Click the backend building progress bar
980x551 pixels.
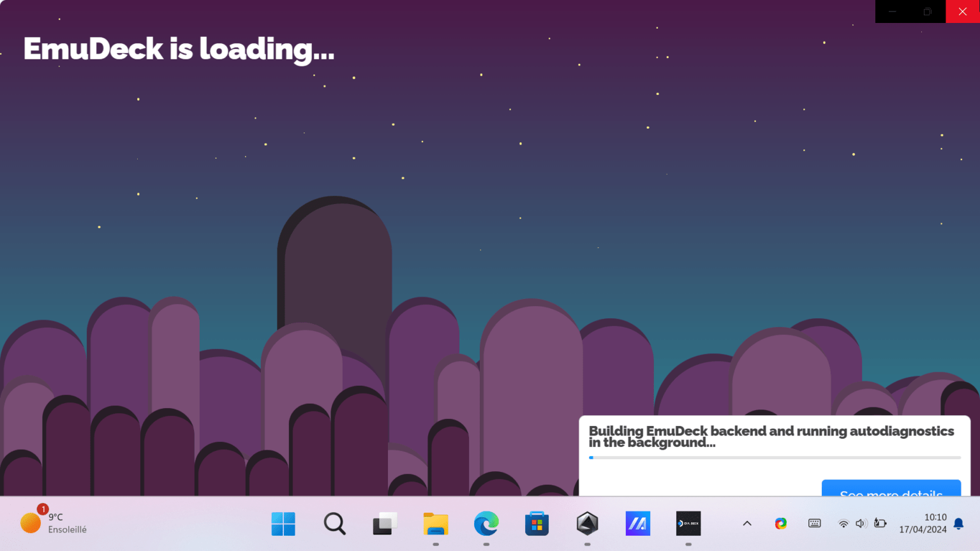(x=775, y=457)
